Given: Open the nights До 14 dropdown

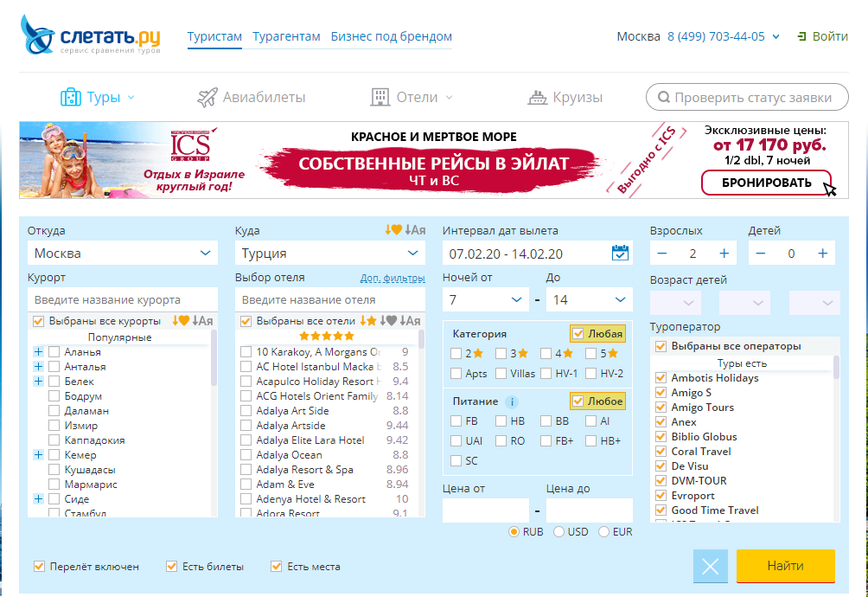Looking at the screenshot, I should tap(589, 299).
